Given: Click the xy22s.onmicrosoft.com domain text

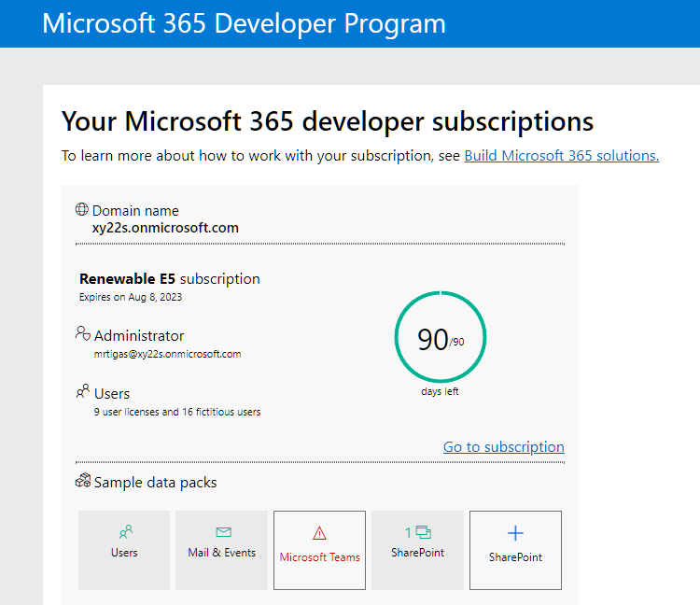Looking at the screenshot, I should point(165,228).
